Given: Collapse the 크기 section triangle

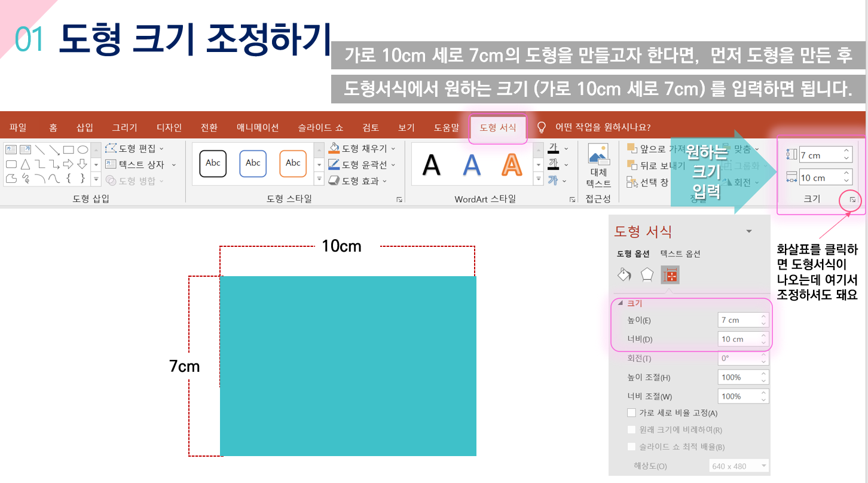Looking at the screenshot, I should [x=621, y=303].
